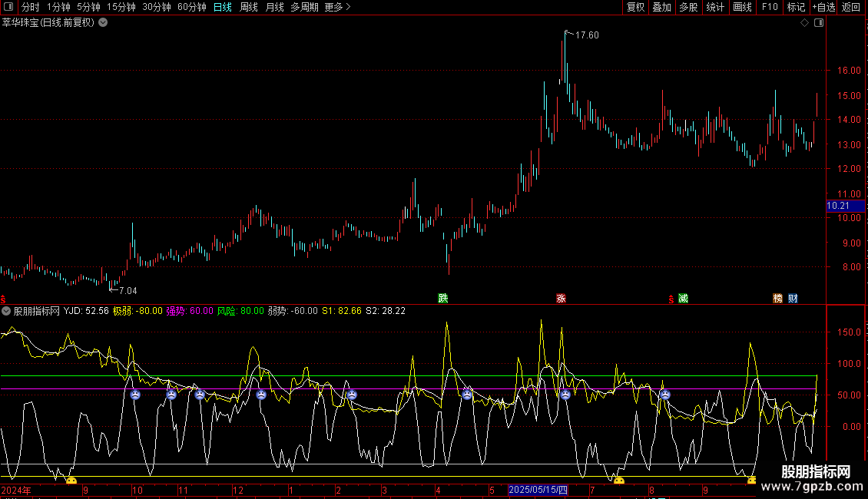Click the green 跌 event marker
Screen dimensions: 868x499
(x=442, y=298)
